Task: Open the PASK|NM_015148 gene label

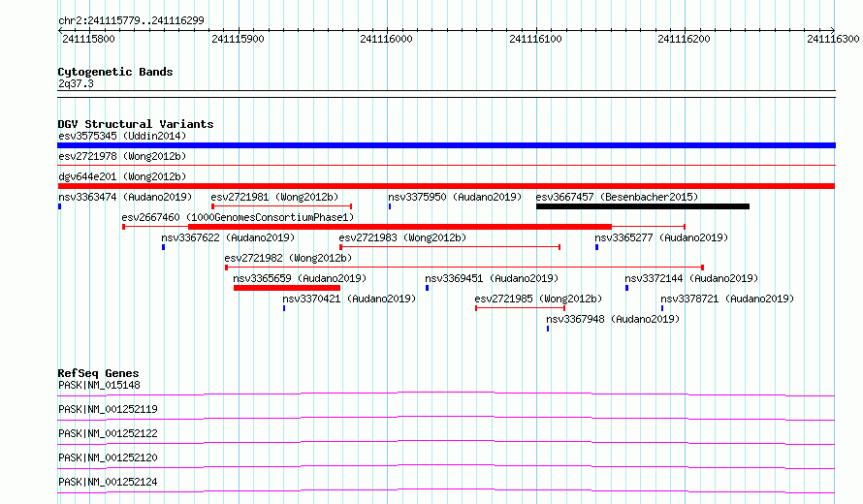Action: tap(99, 385)
